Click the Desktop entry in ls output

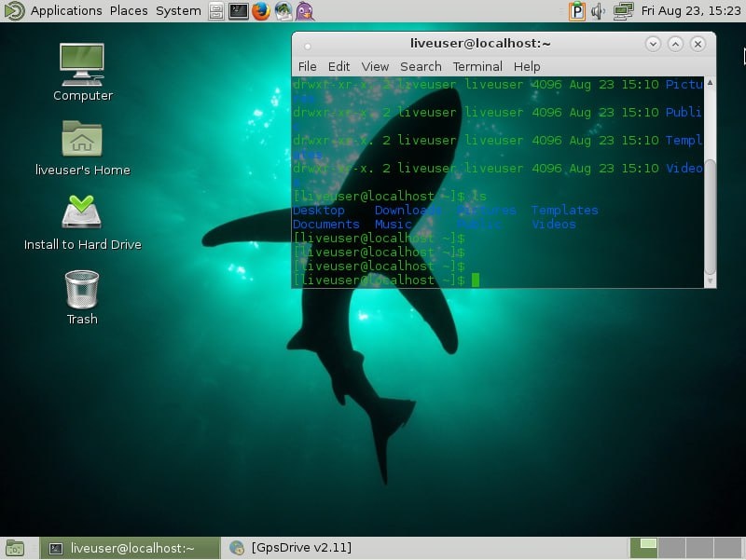tap(318, 211)
